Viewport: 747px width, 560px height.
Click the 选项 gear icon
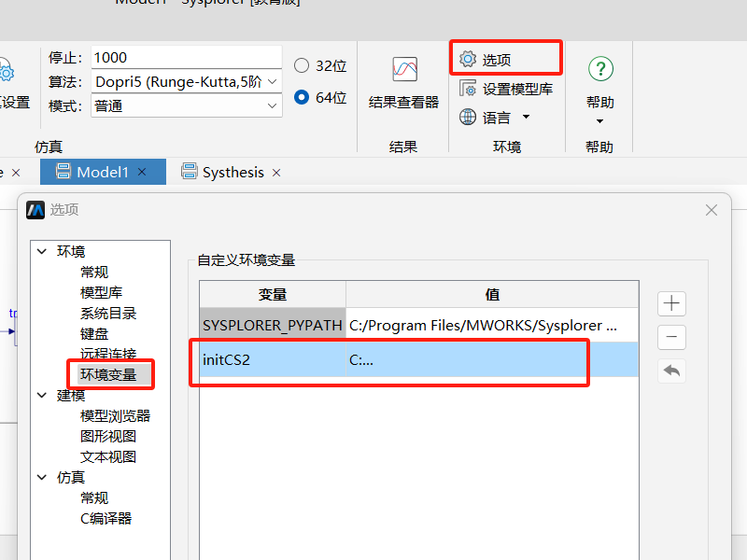468,59
